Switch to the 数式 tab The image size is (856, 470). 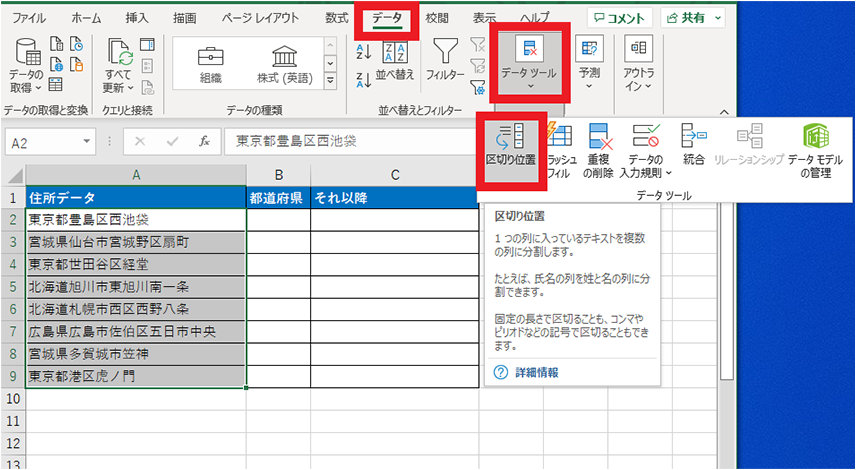[x=337, y=18]
